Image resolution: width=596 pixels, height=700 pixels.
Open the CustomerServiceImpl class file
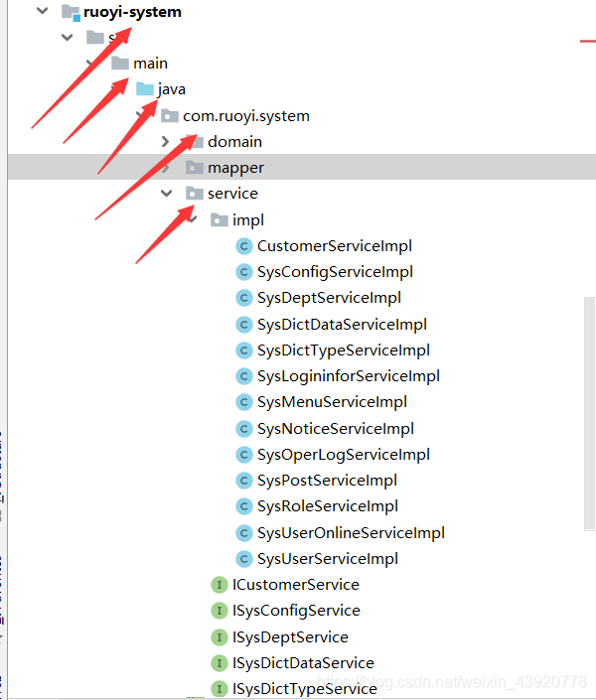coord(335,246)
